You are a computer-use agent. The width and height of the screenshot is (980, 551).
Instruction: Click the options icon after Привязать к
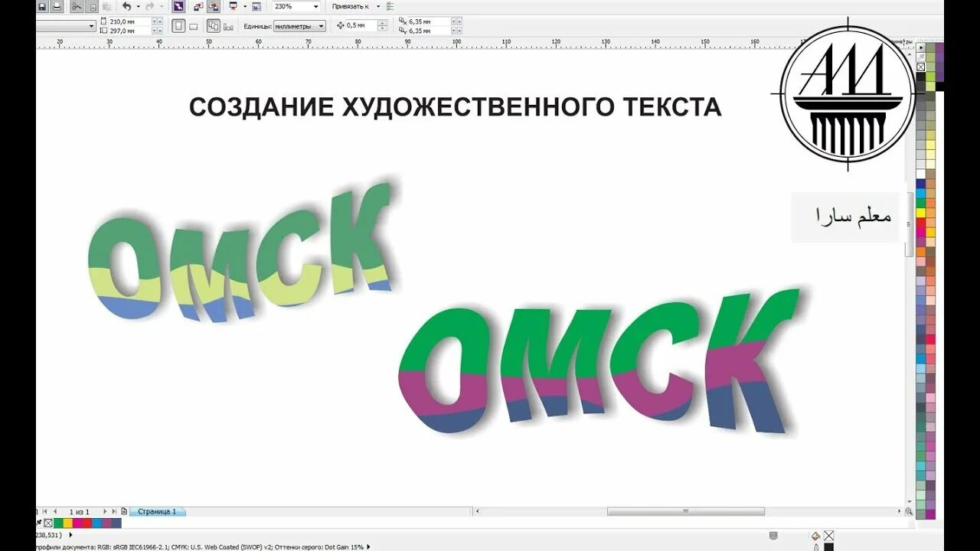coord(390,7)
